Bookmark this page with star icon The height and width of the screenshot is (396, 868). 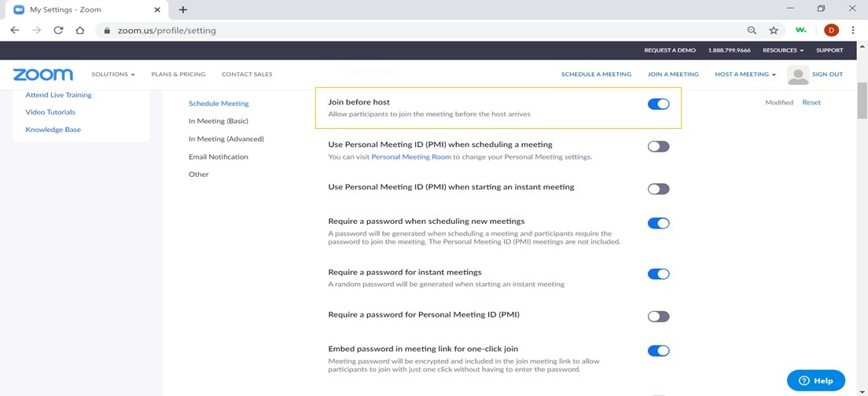(x=774, y=31)
